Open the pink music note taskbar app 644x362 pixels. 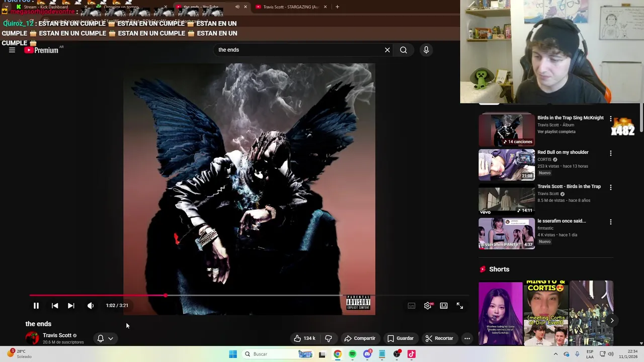coord(412,354)
